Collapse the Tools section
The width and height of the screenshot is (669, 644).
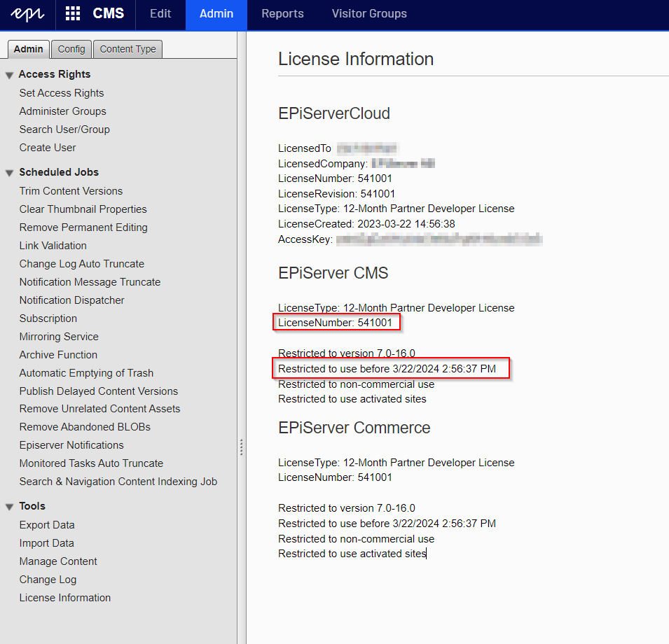(x=9, y=507)
